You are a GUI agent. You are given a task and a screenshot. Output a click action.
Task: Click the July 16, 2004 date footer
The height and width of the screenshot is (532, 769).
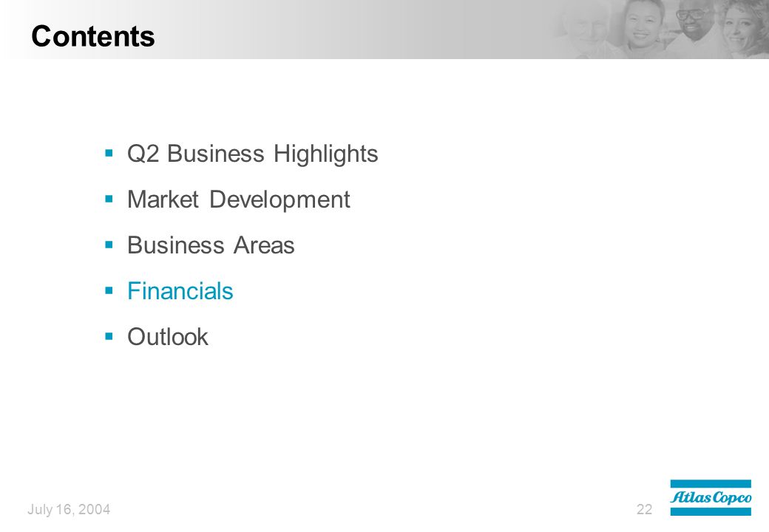[69, 510]
